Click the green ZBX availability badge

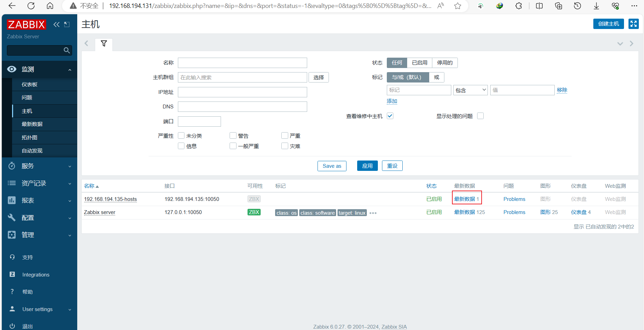point(254,212)
